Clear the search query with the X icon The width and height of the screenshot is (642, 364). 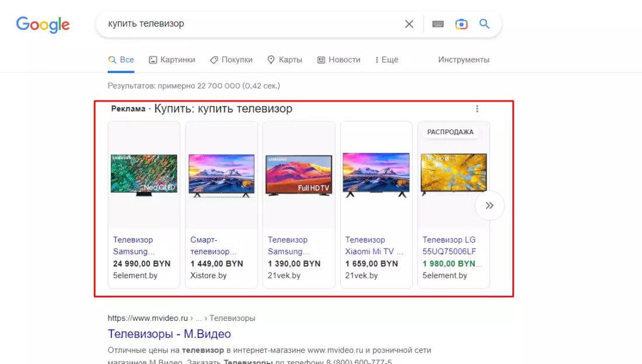(409, 24)
